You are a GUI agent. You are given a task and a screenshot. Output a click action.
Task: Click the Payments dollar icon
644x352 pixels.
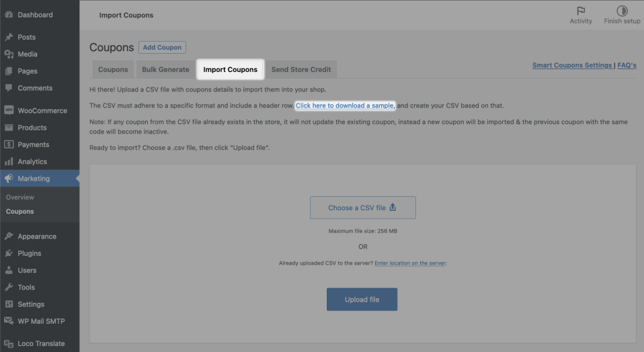point(9,144)
